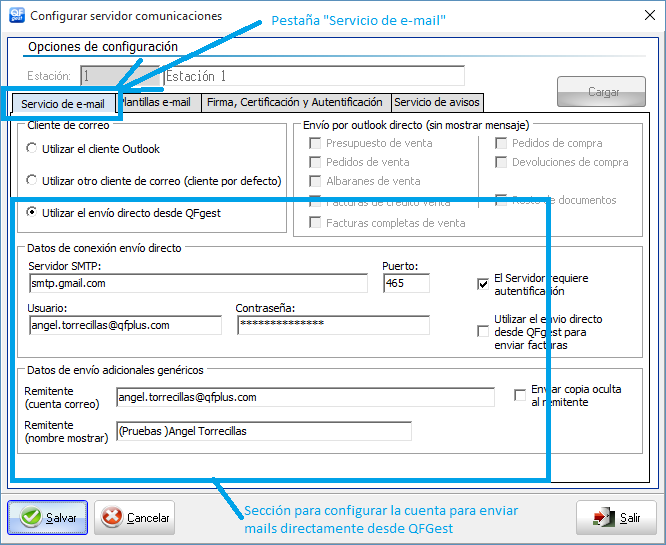Select 'Utilizar otro cliente de correo' radio option
The height and width of the screenshot is (545, 666).
click(31, 180)
